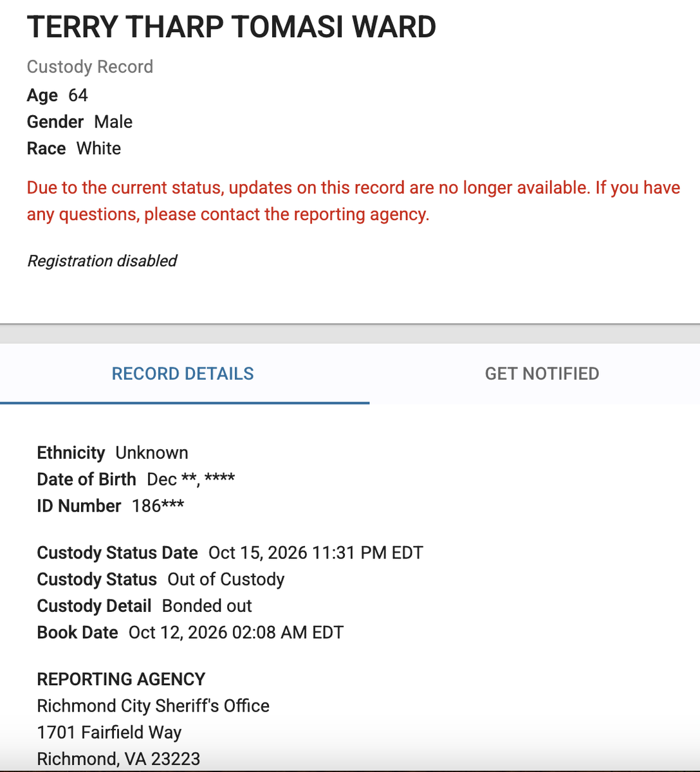Click the Registration disabled text
Viewport: 700px width, 772px height.
(x=102, y=261)
